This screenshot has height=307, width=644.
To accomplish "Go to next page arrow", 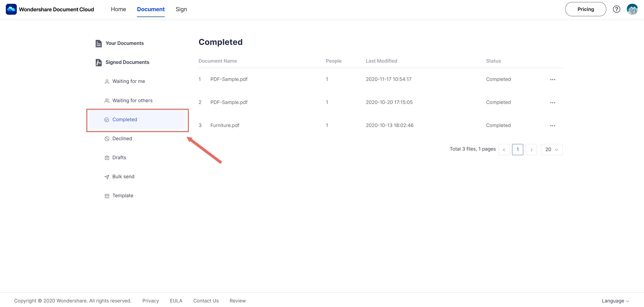I will (531, 150).
